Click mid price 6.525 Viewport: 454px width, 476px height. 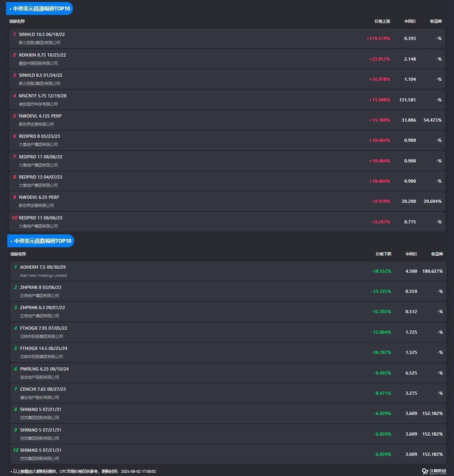tap(411, 373)
